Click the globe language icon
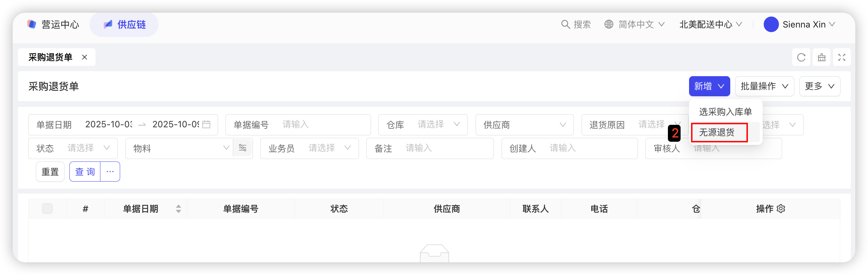 (609, 24)
